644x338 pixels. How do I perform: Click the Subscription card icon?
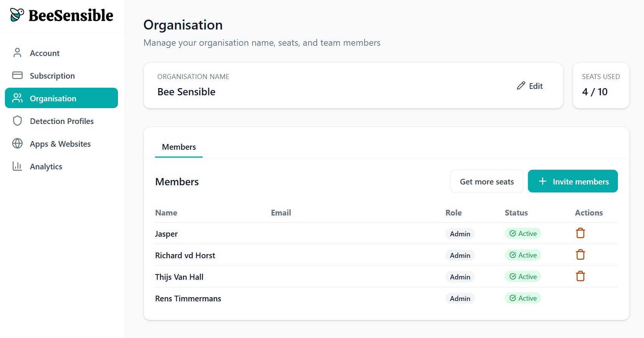pyautogui.click(x=17, y=76)
